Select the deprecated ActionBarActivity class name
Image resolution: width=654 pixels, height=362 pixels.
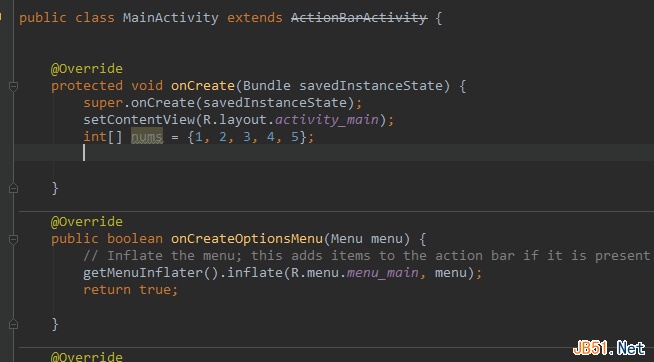click(x=359, y=18)
